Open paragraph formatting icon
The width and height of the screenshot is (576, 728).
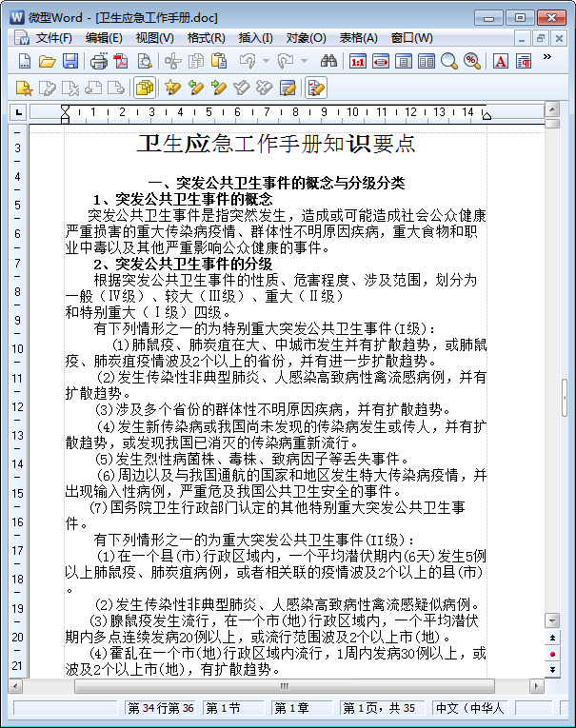pos(524,61)
